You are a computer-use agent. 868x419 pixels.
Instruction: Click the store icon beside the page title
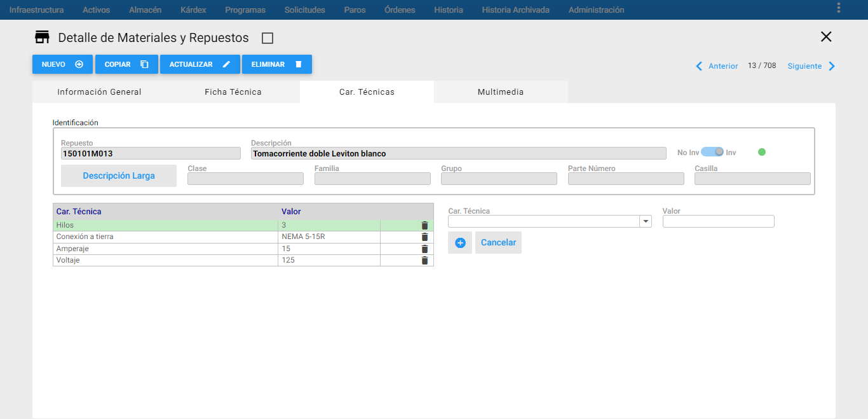[x=43, y=38]
